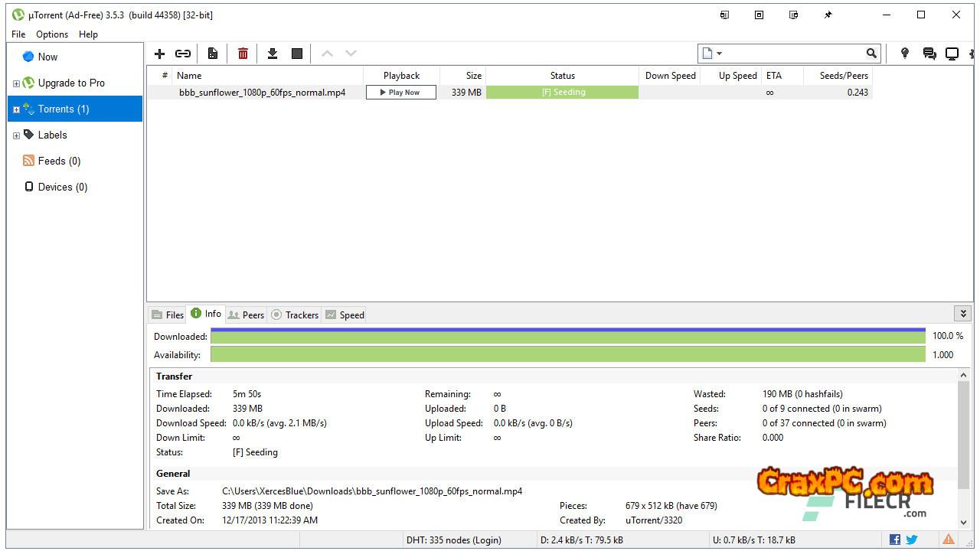This screenshot has height=551, width=980.
Task: Collapse the detail pane with chevron button
Action: [963, 314]
